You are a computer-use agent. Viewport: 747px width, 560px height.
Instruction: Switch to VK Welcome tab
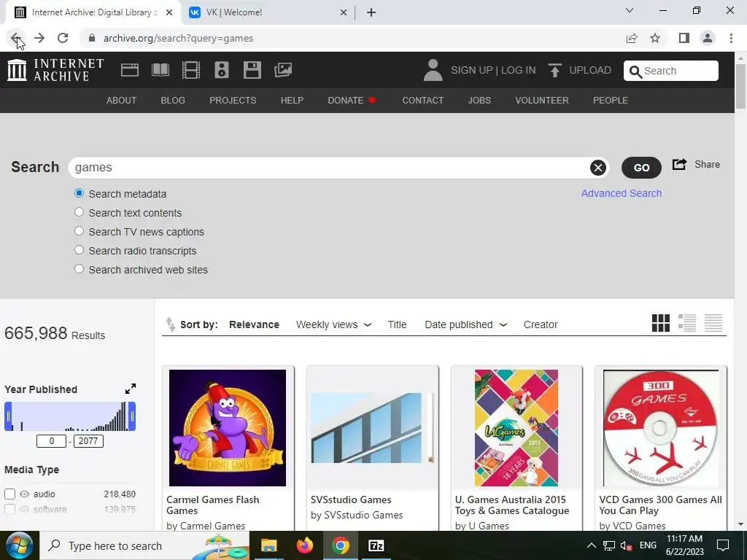267,12
